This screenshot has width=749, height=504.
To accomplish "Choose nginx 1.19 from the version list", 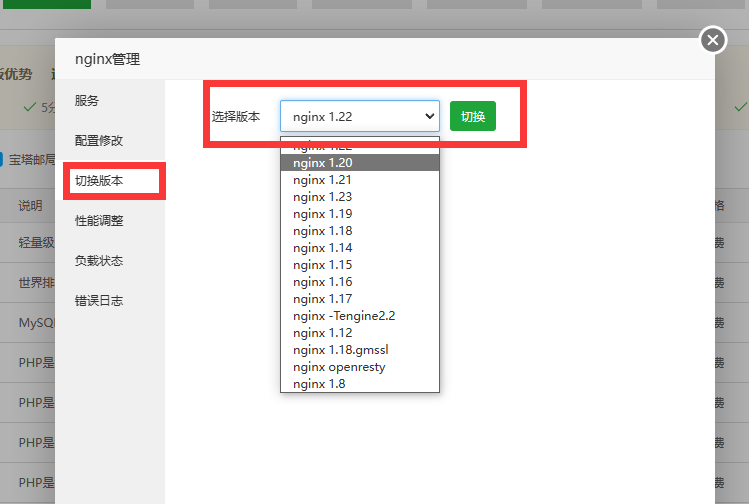I will (360, 214).
